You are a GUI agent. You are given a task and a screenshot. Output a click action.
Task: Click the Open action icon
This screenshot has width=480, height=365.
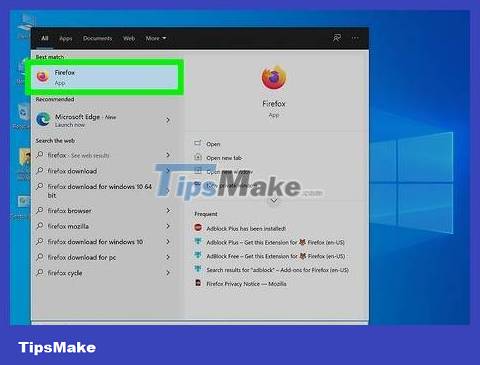[x=198, y=143]
